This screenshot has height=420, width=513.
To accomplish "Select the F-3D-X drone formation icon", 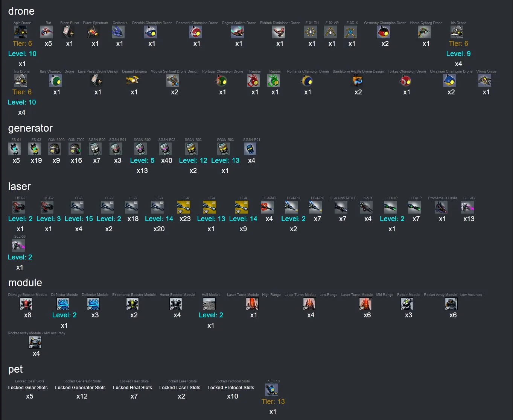I will pyautogui.click(x=350, y=32).
